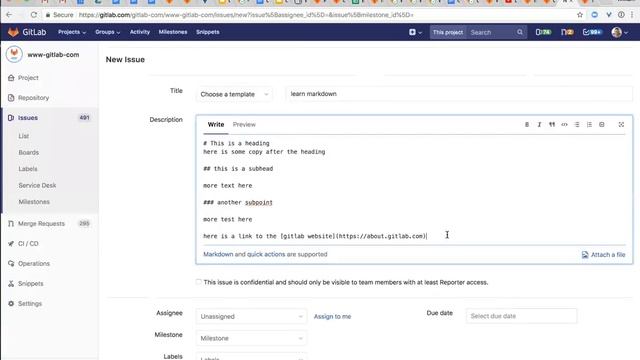The width and height of the screenshot is (640, 360).
Task: Add a bullet list in the description
Action: click(577, 124)
